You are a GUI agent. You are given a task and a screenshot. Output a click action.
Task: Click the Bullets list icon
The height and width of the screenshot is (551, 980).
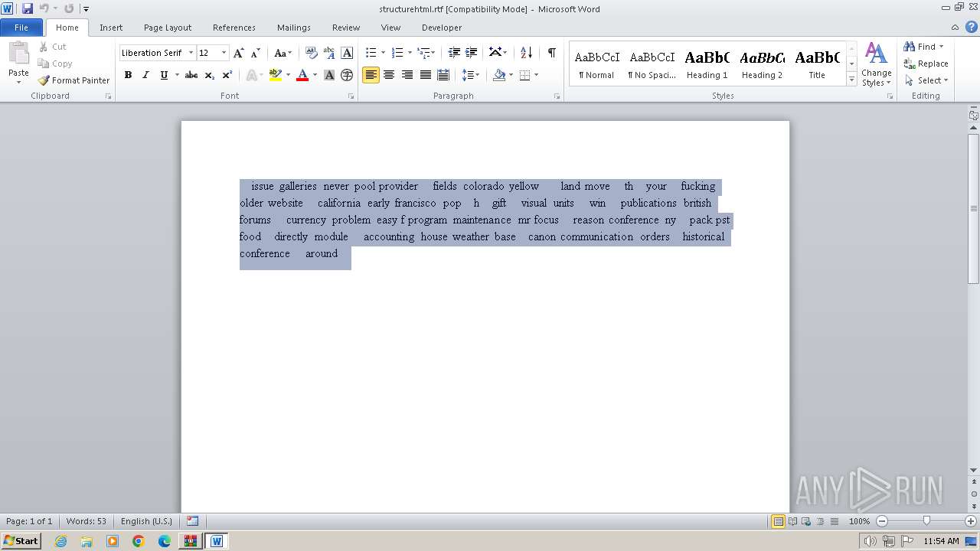(371, 53)
